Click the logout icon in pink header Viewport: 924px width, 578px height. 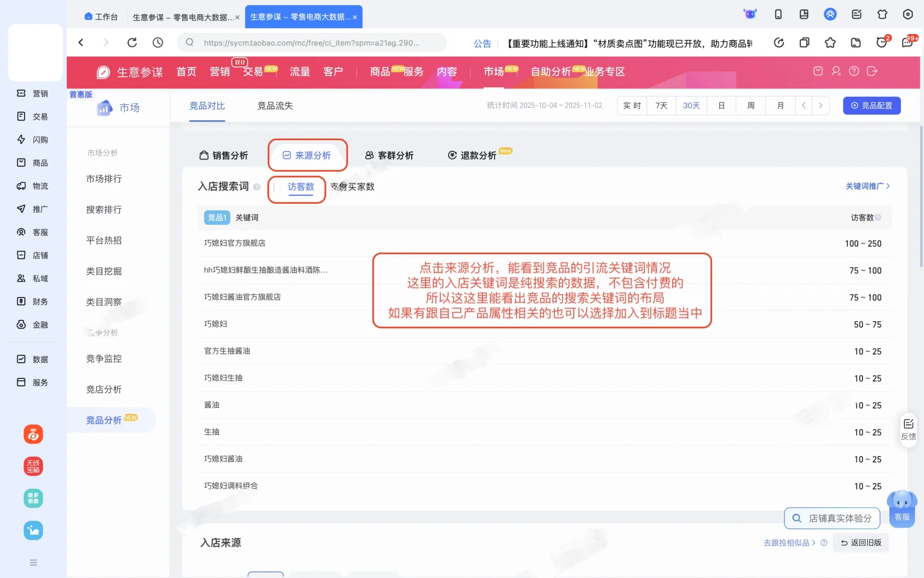[872, 71]
